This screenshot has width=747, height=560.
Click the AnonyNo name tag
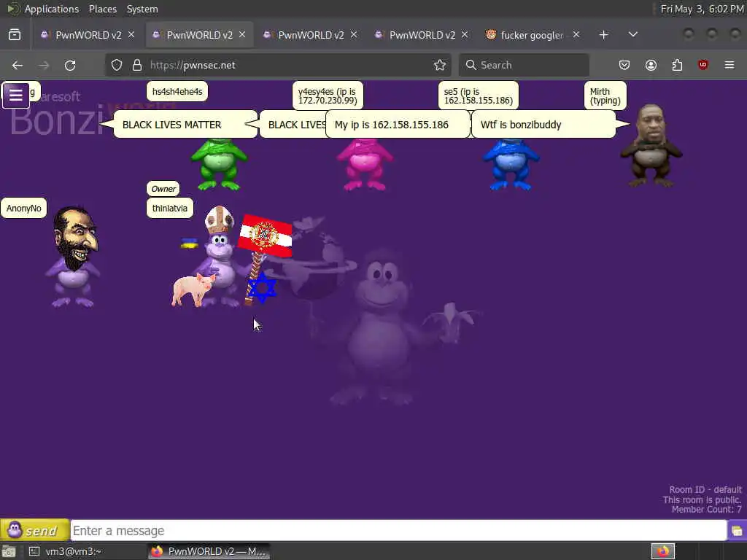[x=24, y=208]
